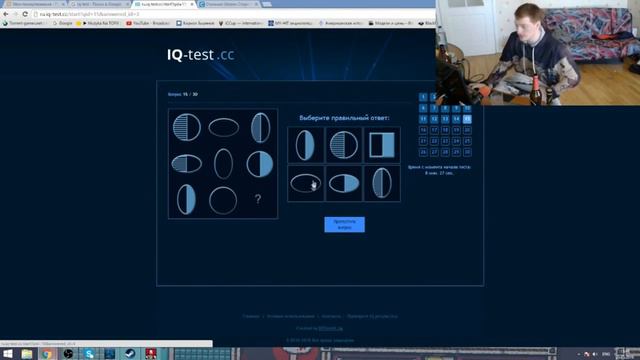Open the Windows Start menu
This screenshot has height=360, width=640.
click(7, 353)
